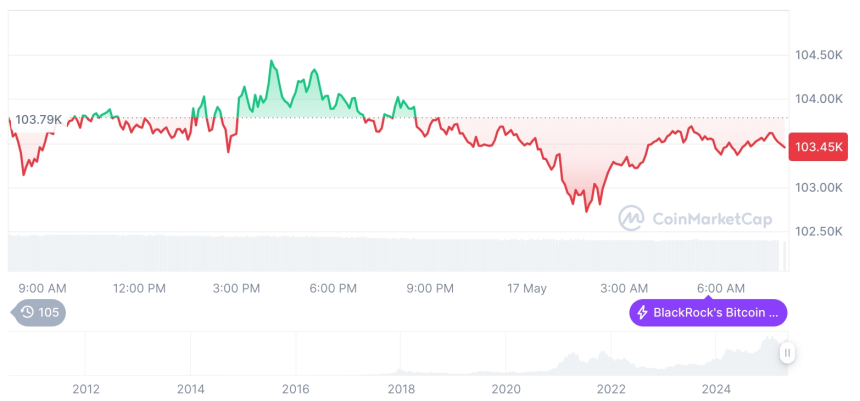Select 2018 on the overview timeline
Image resolution: width=860 pixels, height=401 pixels.
401,389
